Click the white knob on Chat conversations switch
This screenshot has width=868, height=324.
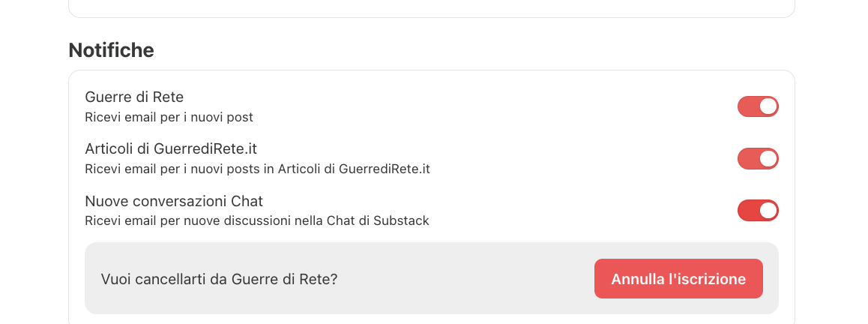[768, 210]
